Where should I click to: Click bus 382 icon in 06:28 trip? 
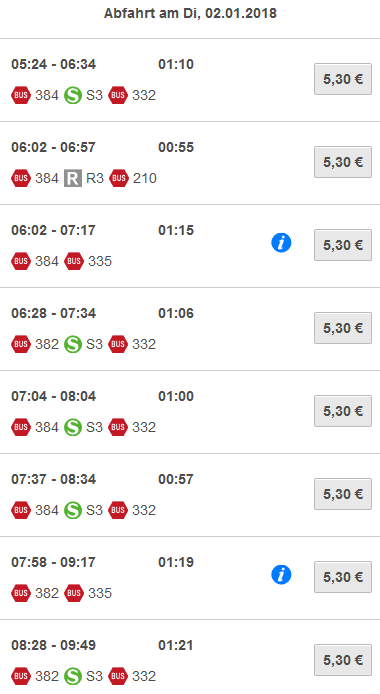(21, 344)
